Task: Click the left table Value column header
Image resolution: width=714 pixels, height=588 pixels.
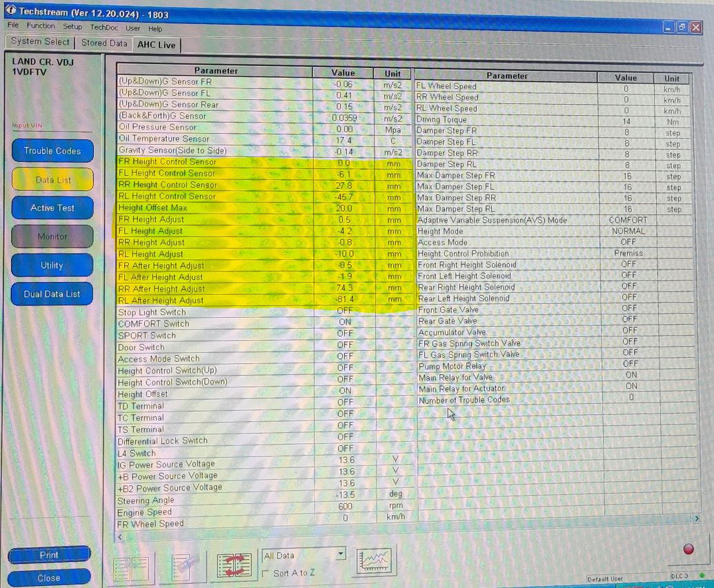Action: pyautogui.click(x=343, y=73)
